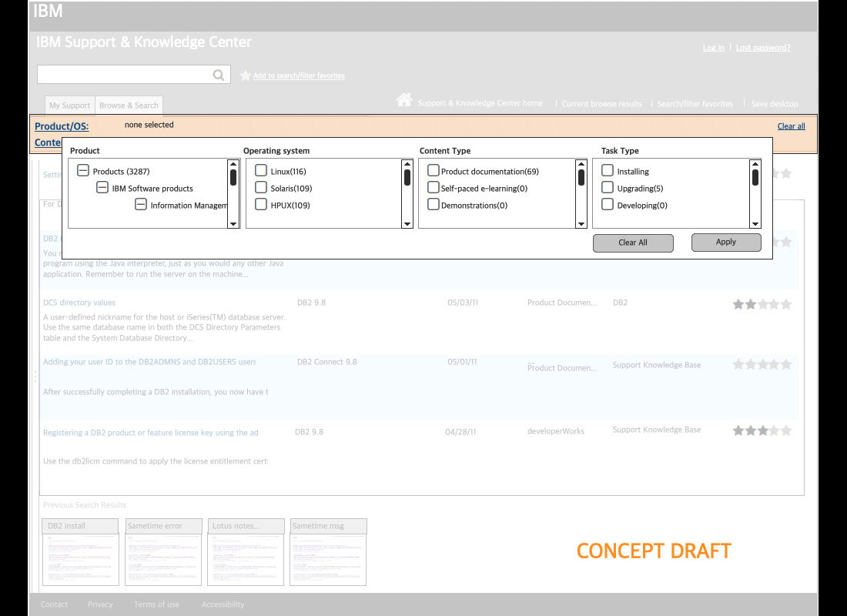Select the Solaris(109) checkbox
This screenshot has height=616, width=847.
pyautogui.click(x=261, y=188)
